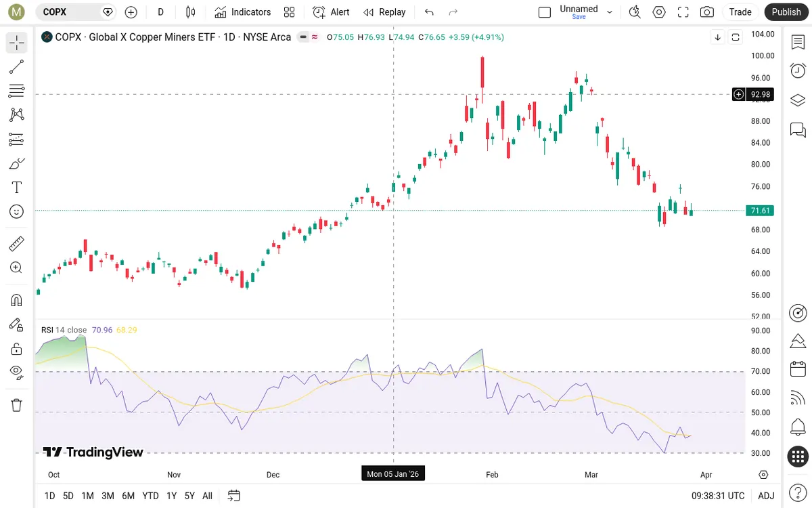Image resolution: width=812 pixels, height=508 pixels.
Task: Open the Pine editor triangle icon
Action: [x=798, y=341]
